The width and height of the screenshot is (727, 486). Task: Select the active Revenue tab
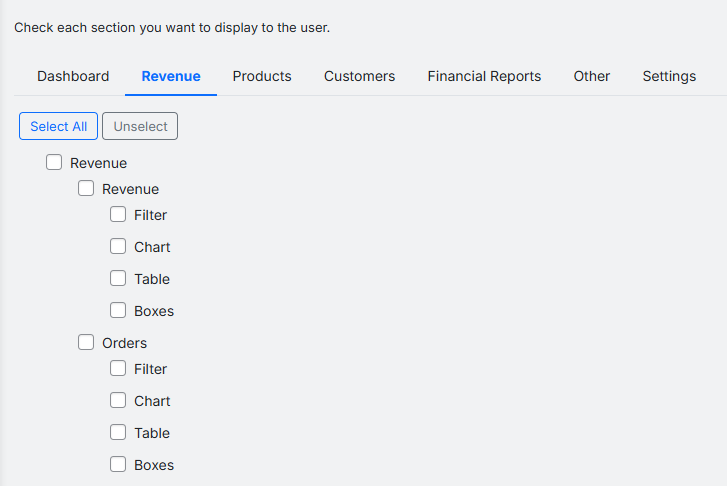[171, 76]
